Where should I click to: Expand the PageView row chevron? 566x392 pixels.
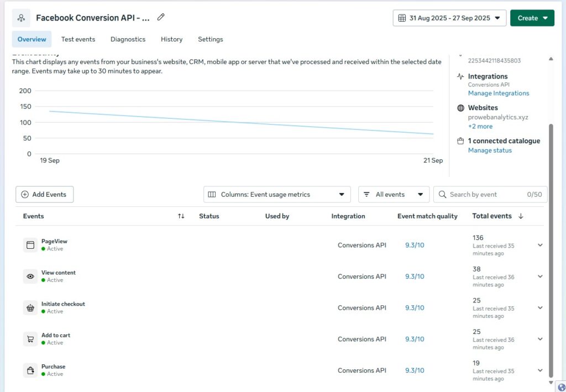(540, 245)
